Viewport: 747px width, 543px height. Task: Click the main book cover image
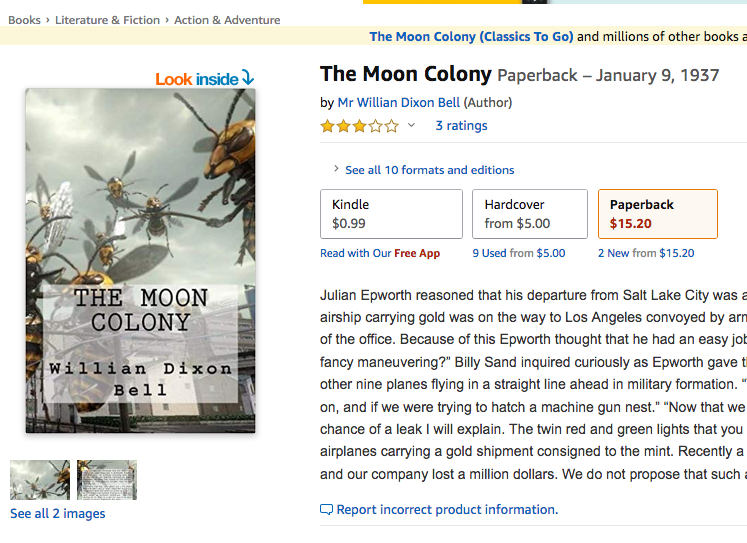(140, 260)
